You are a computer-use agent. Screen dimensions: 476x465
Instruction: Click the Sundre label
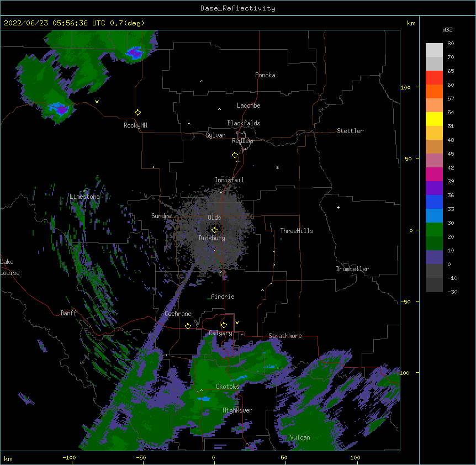pyautogui.click(x=161, y=216)
